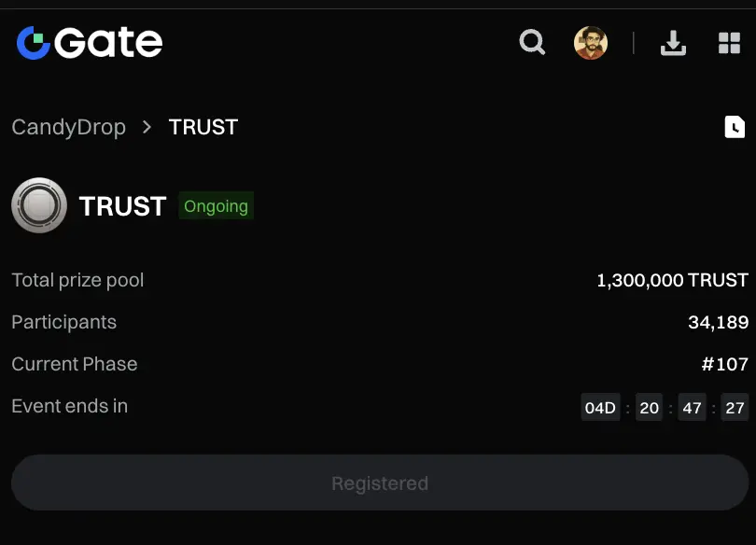The image size is (756, 545).
Task: Click the minutes countdown box showing 47
Action: [692, 408]
